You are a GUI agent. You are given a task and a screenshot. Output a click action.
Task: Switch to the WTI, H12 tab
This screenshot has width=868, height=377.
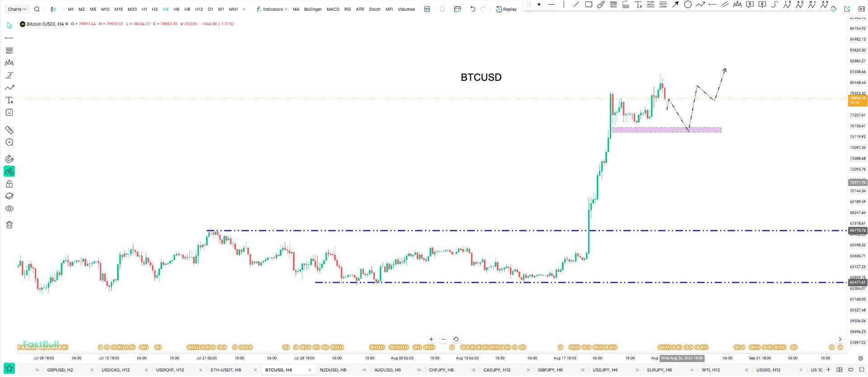click(711, 370)
